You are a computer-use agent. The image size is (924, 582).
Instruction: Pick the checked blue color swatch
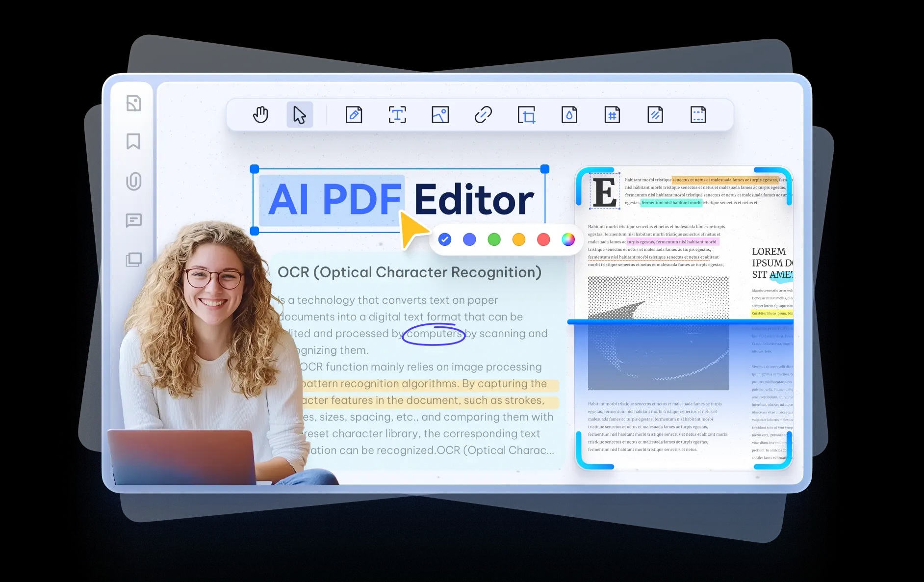[445, 239]
